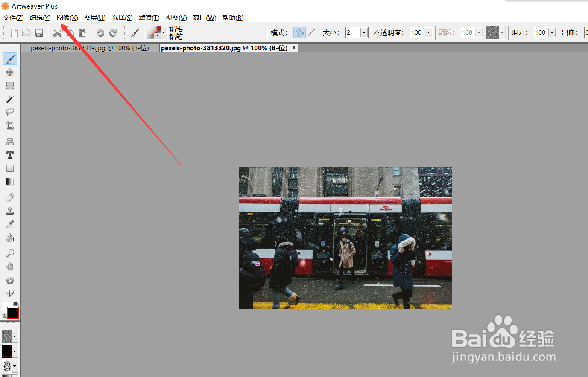
Task: Click the Undo arrow icon
Action: tap(100, 33)
